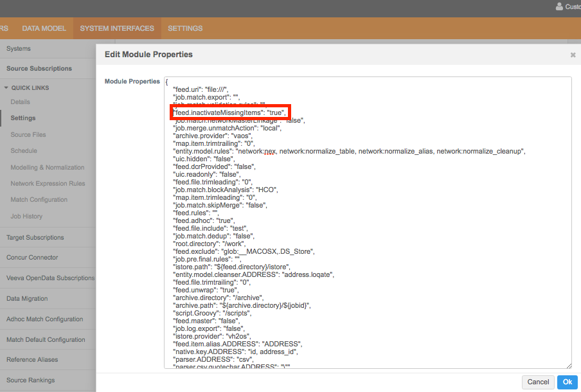581x392 pixels.
Task: Open Target Subscriptions in sidebar
Action: [36, 238]
